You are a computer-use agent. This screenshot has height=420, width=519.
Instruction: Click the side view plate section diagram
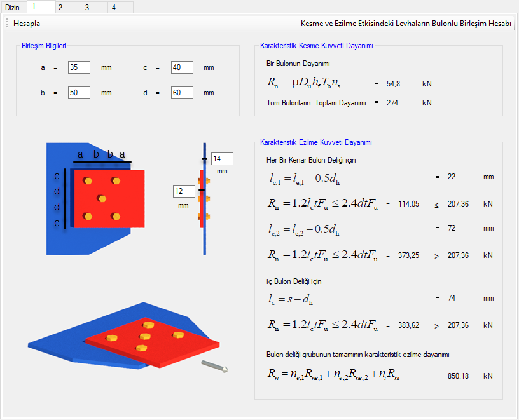204,199
